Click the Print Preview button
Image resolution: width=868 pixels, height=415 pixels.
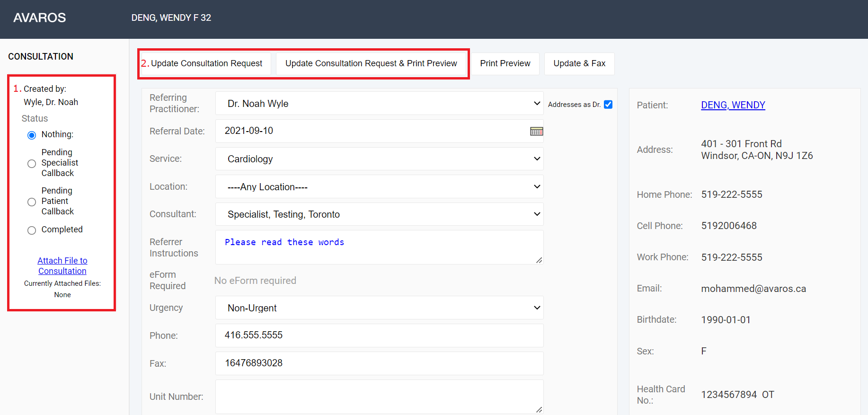pyautogui.click(x=505, y=63)
